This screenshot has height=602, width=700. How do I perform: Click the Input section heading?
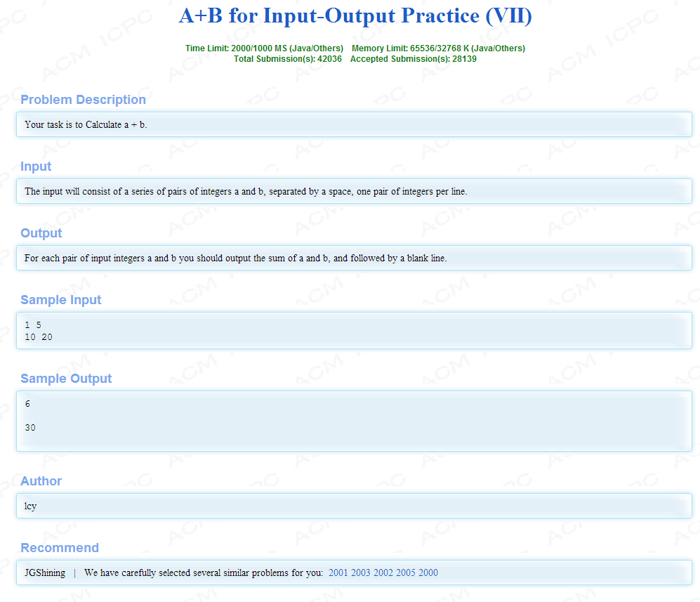(x=36, y=166)
